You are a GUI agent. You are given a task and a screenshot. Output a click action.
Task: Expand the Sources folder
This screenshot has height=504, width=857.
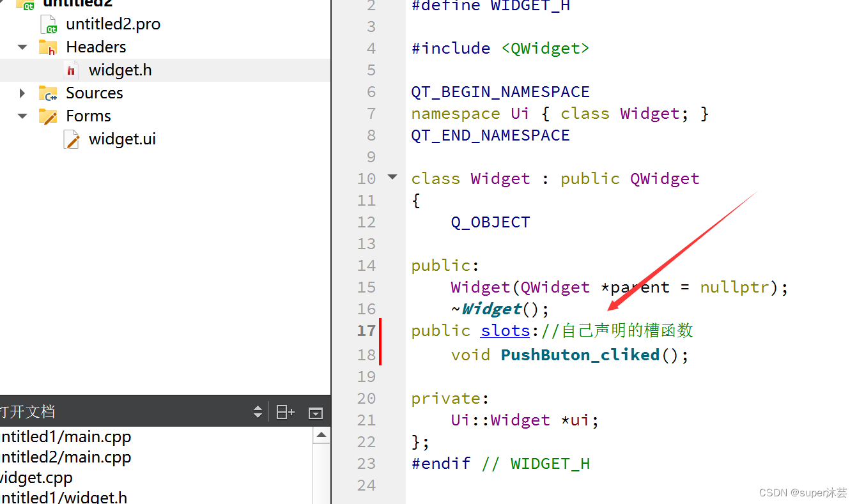coord(23,93)
